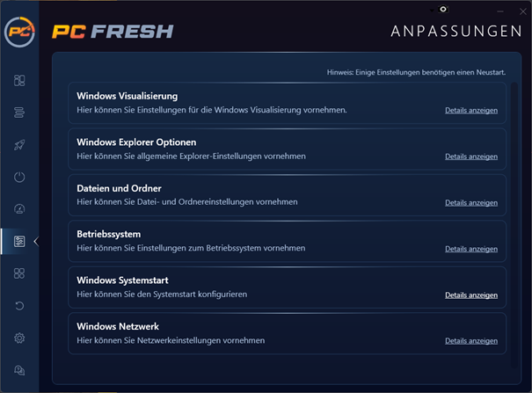
Task: Open the small dropdown arrow beside camera
Action: pyautogui.click(x=432, y=11)
